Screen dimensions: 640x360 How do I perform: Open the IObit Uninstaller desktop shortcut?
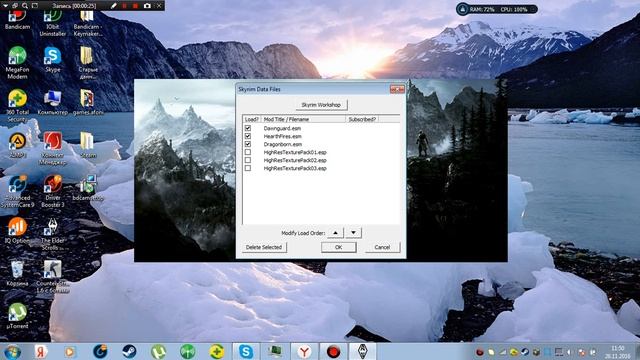coord(53,24)
